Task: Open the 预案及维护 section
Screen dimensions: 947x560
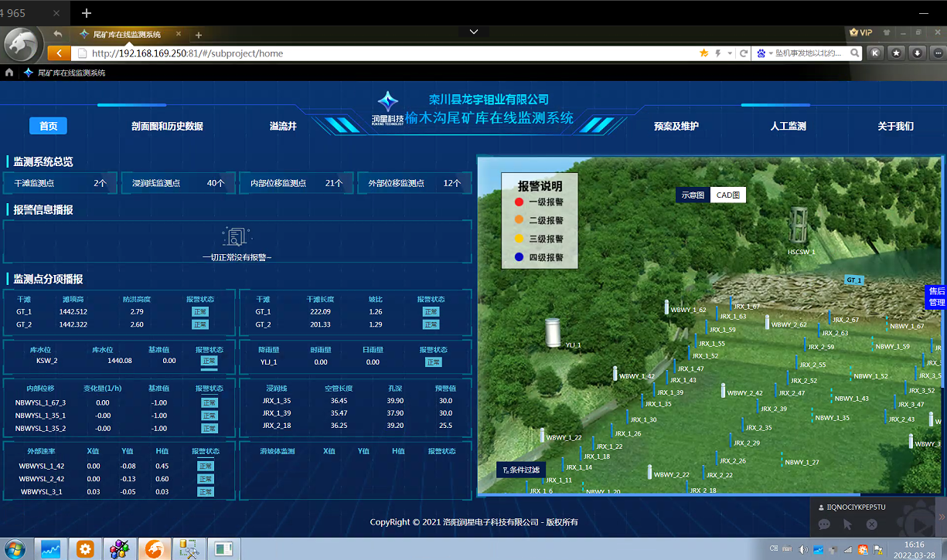Action: pyautogui.click(x=676, y=126)
